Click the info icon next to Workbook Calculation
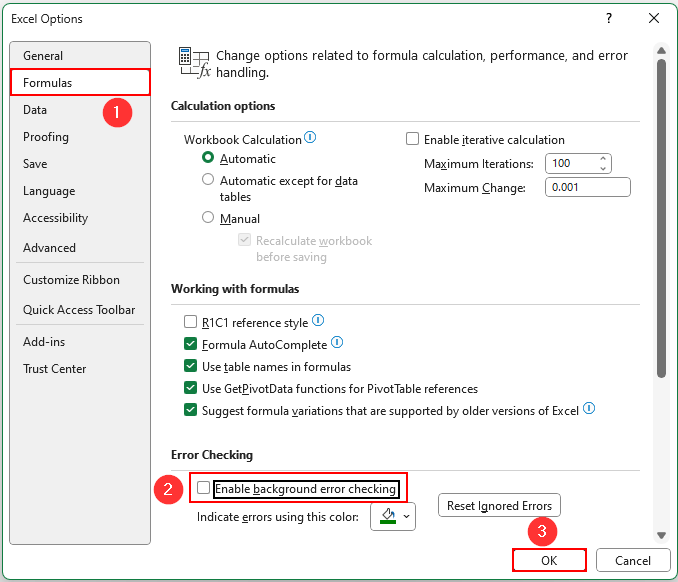Image resolution: width=678 pixels, height=582 pixels. [x=310, y=138]
